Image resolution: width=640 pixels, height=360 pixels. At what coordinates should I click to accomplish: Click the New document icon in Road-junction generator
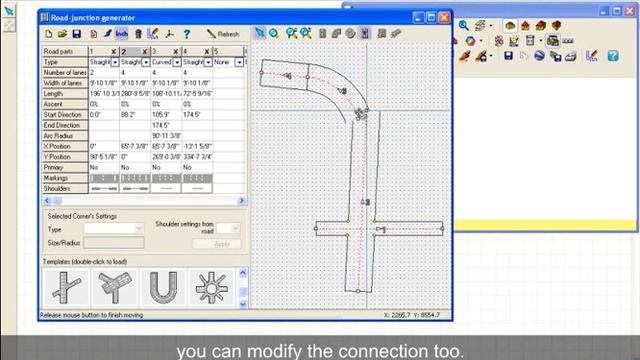49,34
